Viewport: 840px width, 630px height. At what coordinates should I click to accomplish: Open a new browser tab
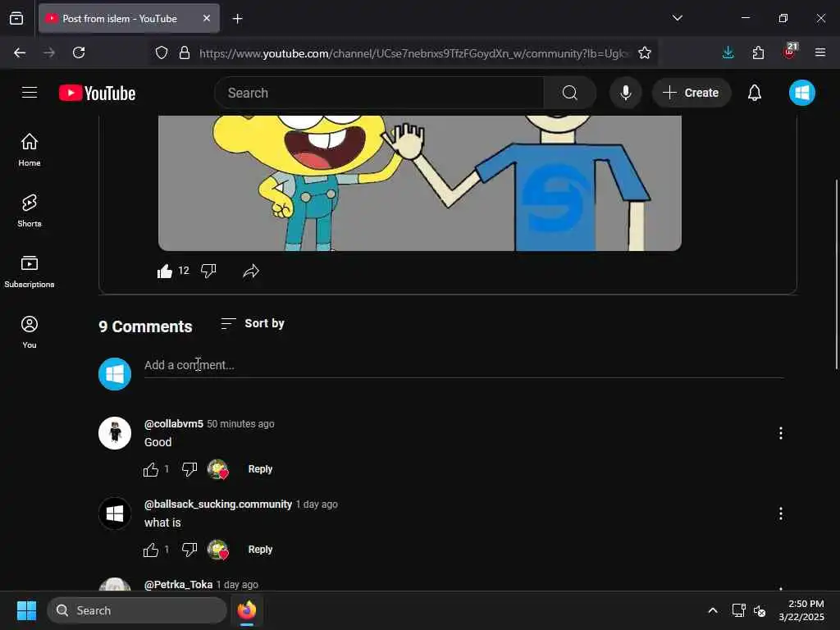pos(237,19)
